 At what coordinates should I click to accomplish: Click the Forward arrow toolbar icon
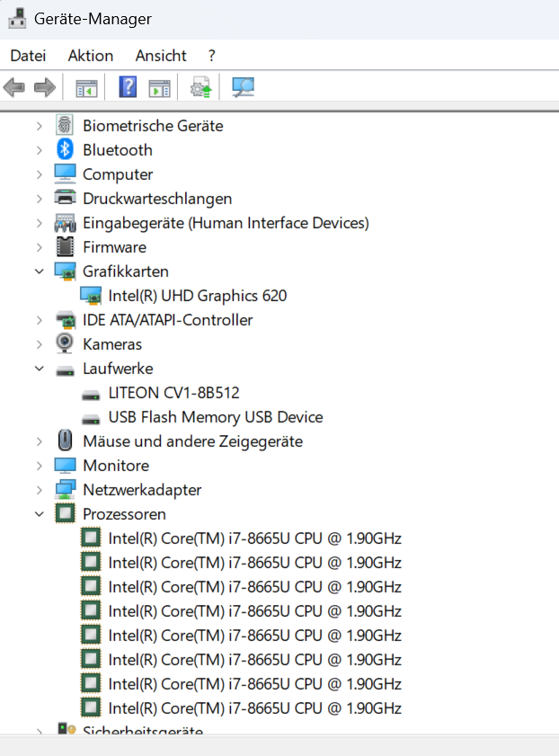click(45, 87)
